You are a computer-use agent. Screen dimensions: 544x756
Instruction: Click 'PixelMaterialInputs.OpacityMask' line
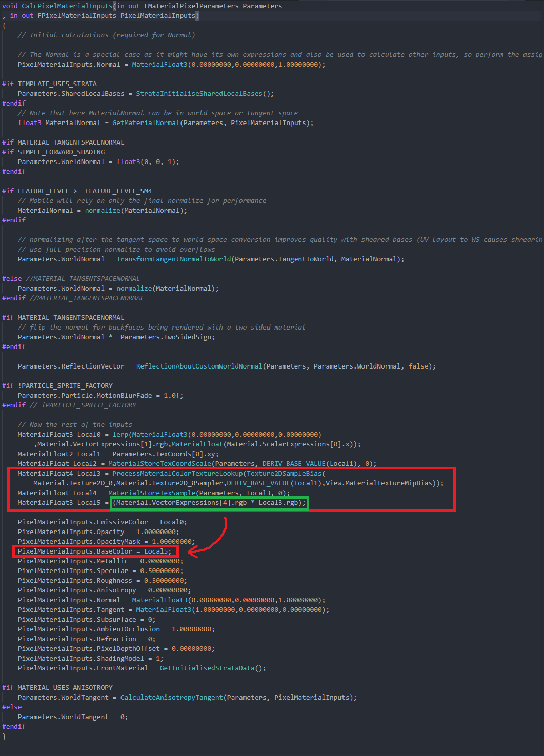click(x=107, y=541)
